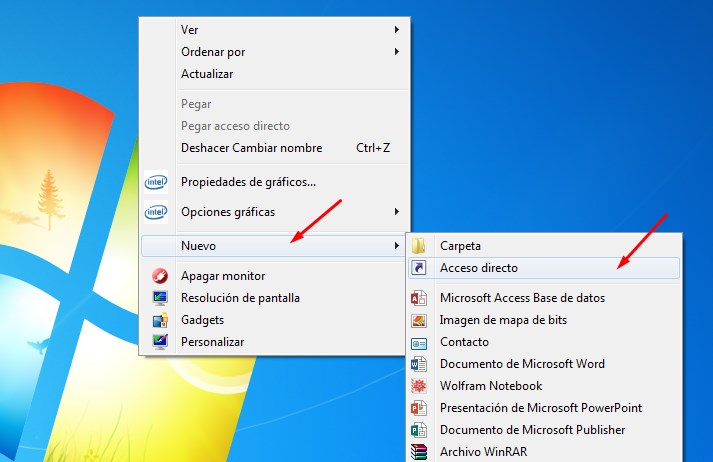The width and height of the screenshot is (713, 462).
Task: Open Personalizar from the context menu
Action: [x=274, y=342]
